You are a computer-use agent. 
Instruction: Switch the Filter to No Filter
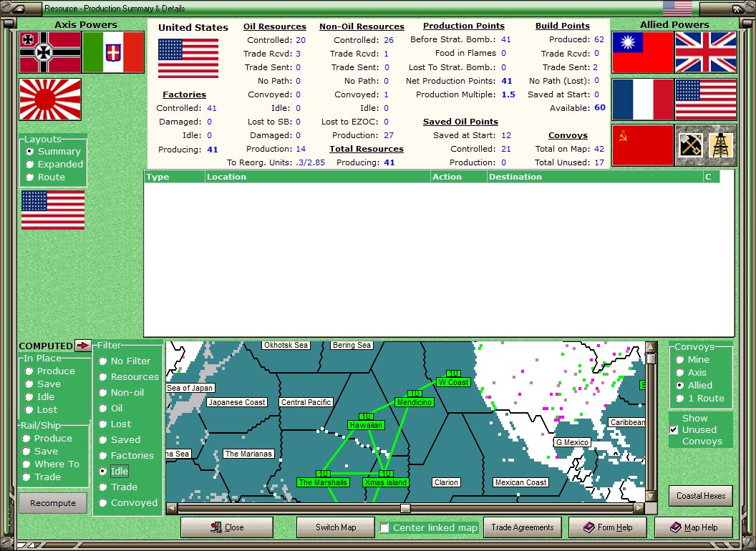pos(102,361)
